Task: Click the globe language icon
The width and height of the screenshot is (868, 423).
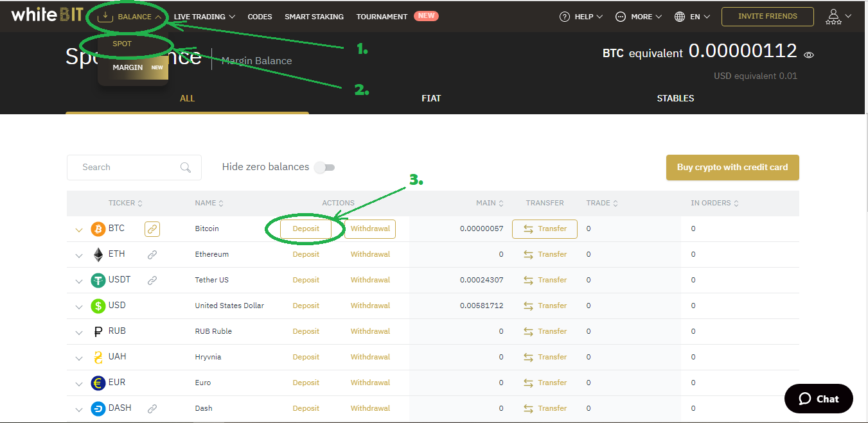Action: [680, 17]
